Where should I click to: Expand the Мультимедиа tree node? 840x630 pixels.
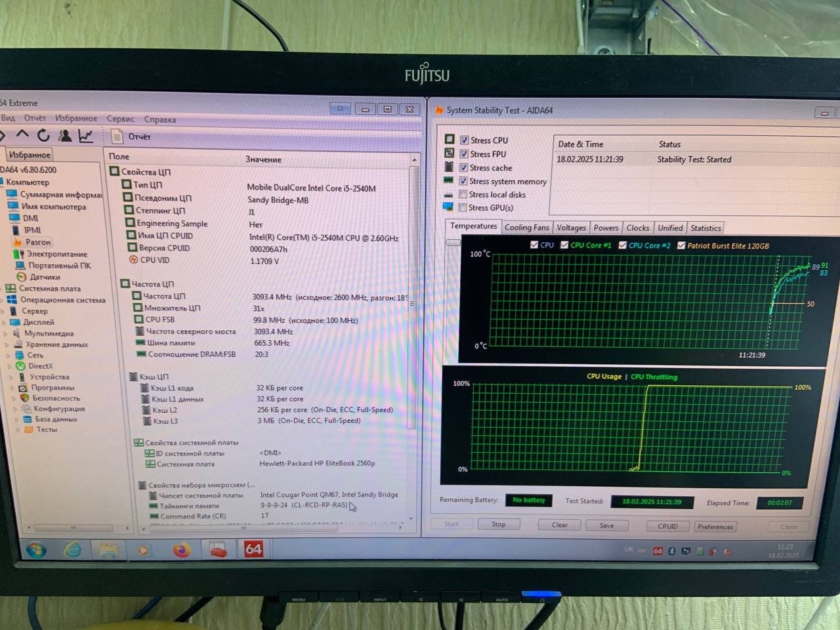[x=6, y=333]
